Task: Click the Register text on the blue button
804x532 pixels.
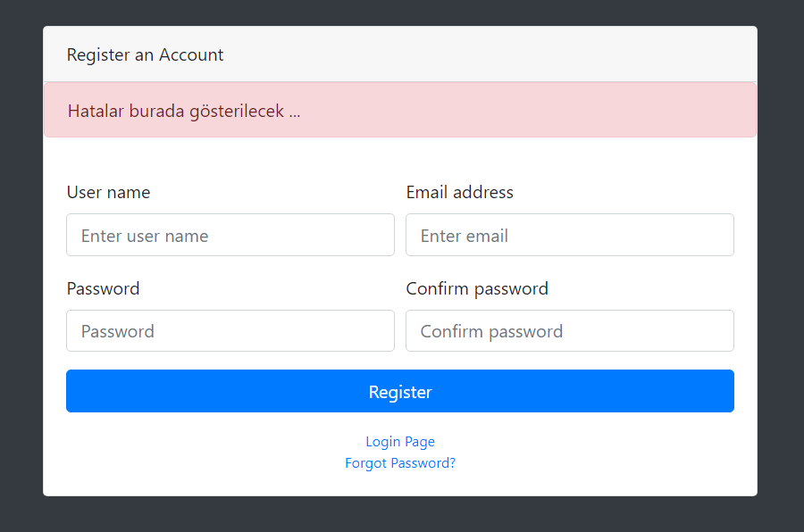Action: point(400,392)
